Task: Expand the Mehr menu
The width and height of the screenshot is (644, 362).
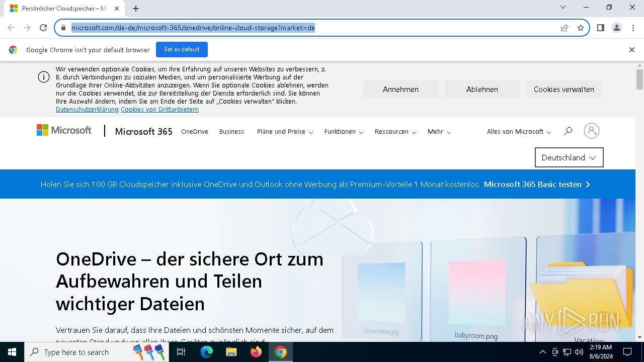Action: point(439,132)
